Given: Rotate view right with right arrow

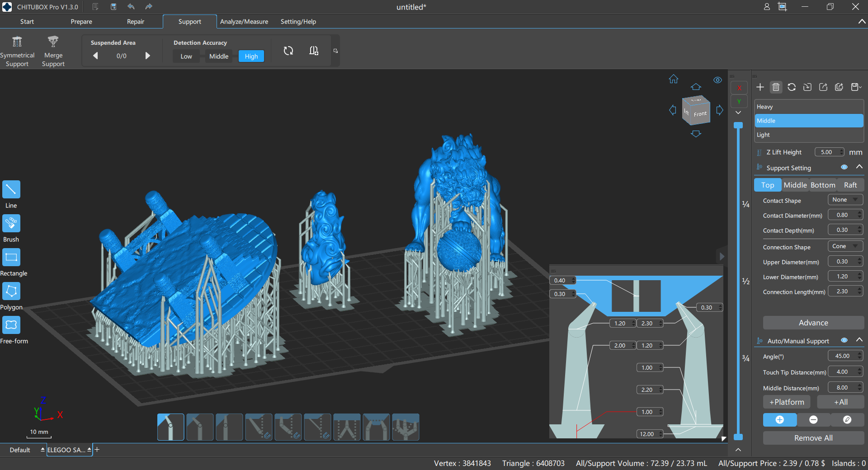Looking at the screenshot, I should pos(720,110).
